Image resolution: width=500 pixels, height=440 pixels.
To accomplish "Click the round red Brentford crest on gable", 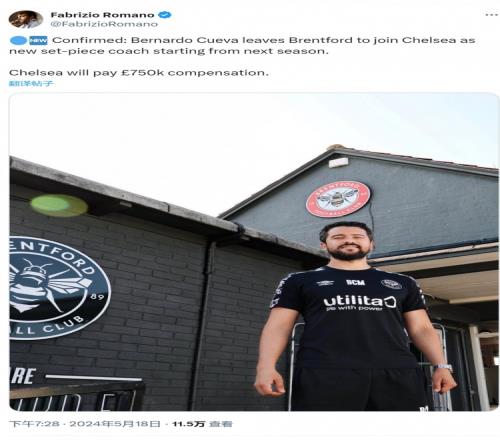I will pyautogui.click(x=338, y=199).
